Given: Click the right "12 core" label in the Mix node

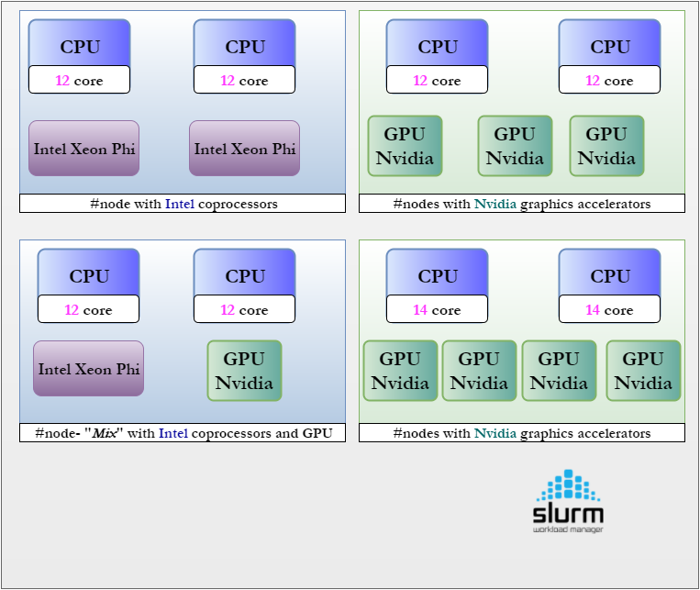Looking at the screenshot, I should point(245,309).
